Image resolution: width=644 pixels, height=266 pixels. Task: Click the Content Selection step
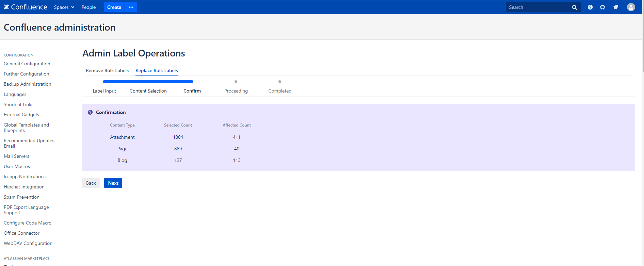coord(148,91)
